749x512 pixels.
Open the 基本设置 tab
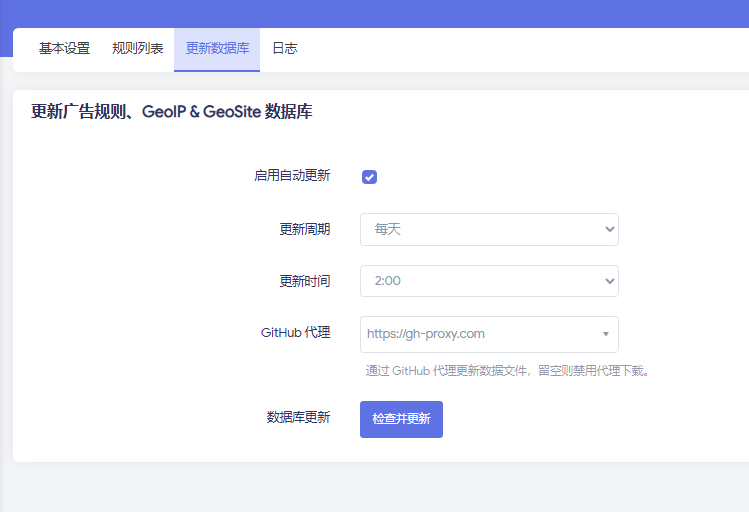tap(64, 48)
